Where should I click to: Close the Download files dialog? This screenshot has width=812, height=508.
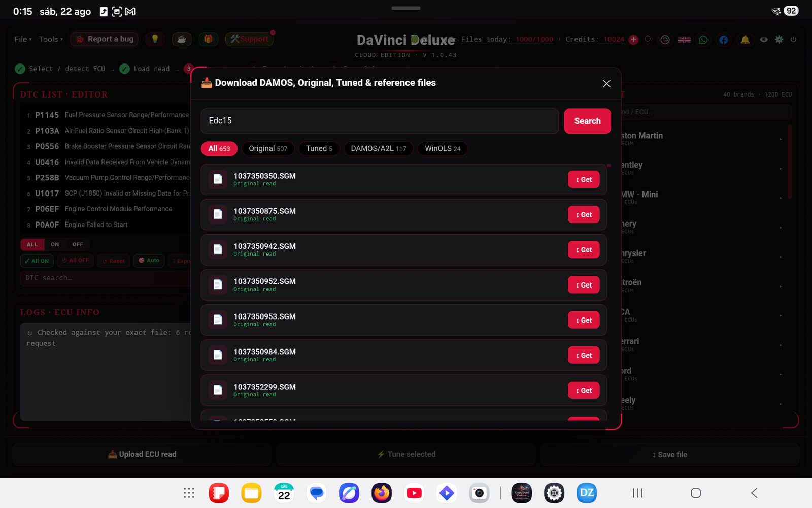tap(606, 83)
